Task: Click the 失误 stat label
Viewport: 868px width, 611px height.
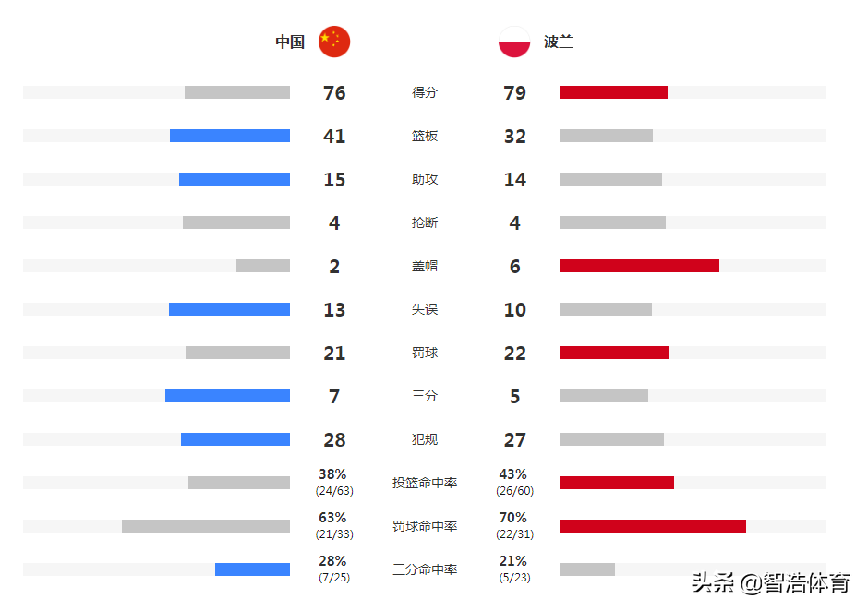Action: pos(425,309)
